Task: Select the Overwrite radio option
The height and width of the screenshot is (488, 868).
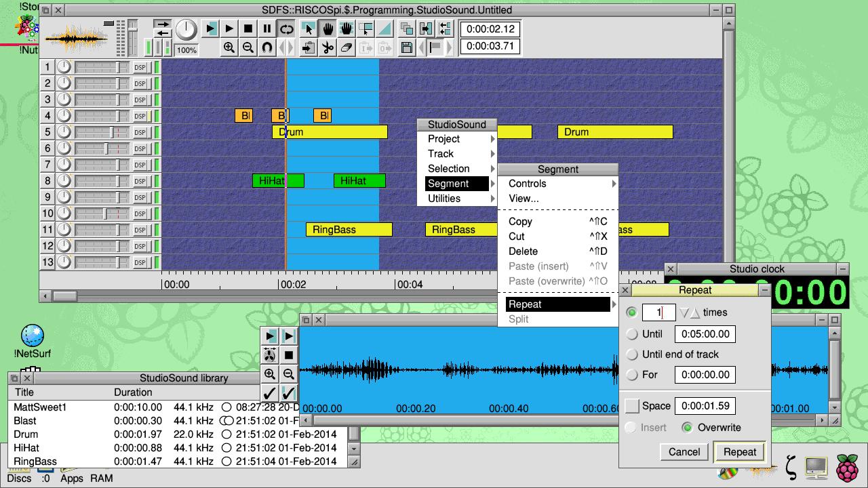Action: pyautogui.click(x=687, y=428)
